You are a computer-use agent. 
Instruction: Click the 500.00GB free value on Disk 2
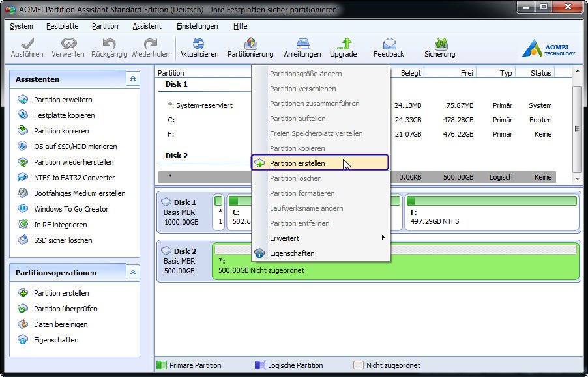tap(458, 177)
